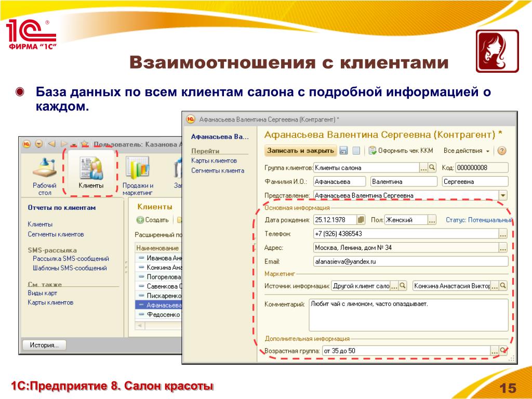
Task: Click the round dropdown arrow beside 1C logo
Action: pyautogui.click(x=39, y=144)
